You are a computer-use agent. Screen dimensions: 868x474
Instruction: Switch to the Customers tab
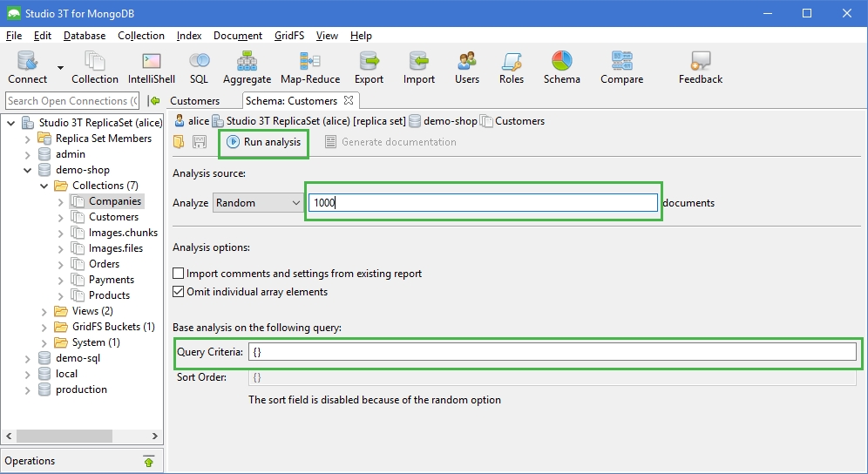195,101
